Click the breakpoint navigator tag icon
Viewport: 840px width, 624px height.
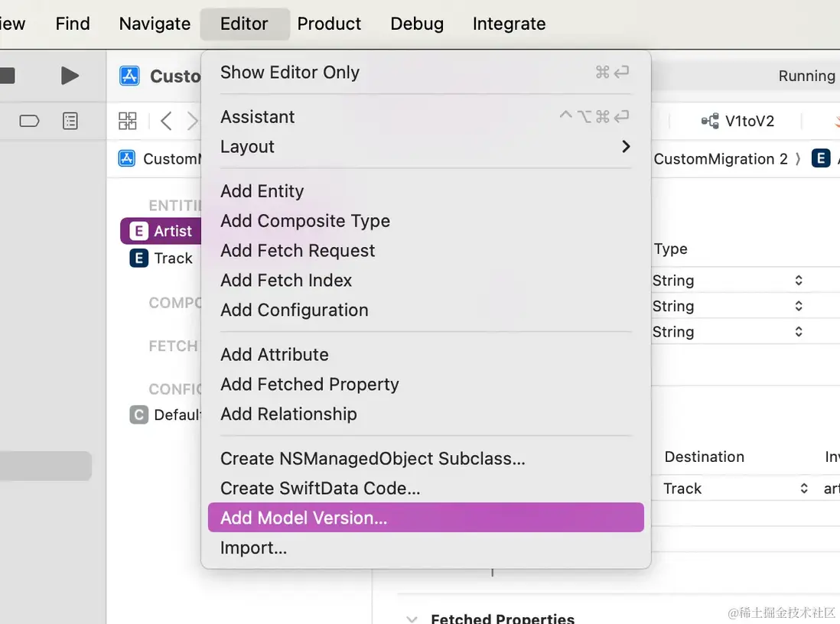coord(29,121)
